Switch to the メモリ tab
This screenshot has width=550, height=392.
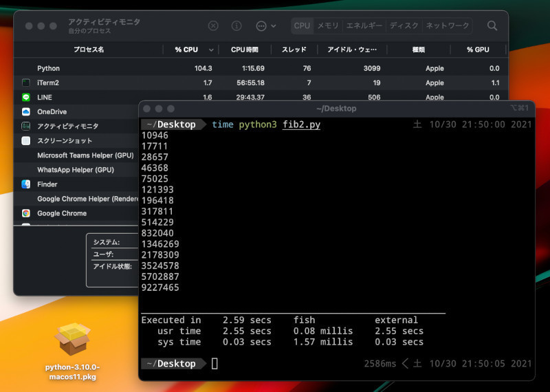tap(328, 25)
